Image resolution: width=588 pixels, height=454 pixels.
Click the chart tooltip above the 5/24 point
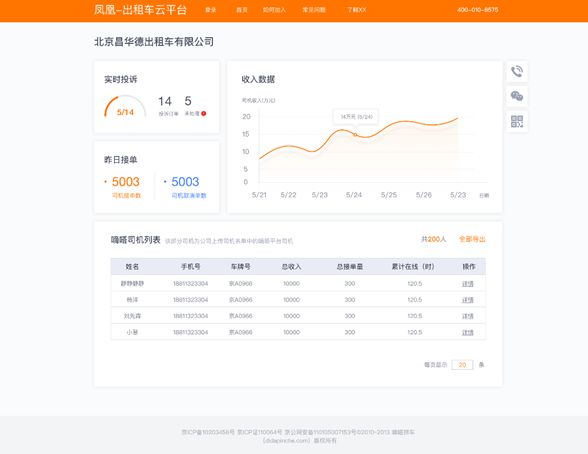(x=356, y=117)
